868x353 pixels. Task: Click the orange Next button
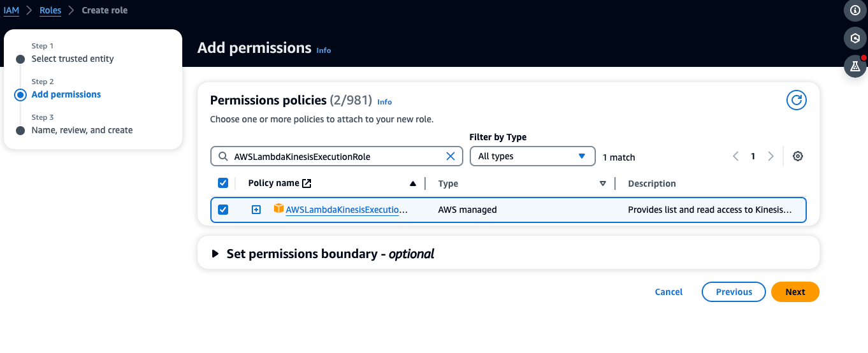[x=795, y=292]
